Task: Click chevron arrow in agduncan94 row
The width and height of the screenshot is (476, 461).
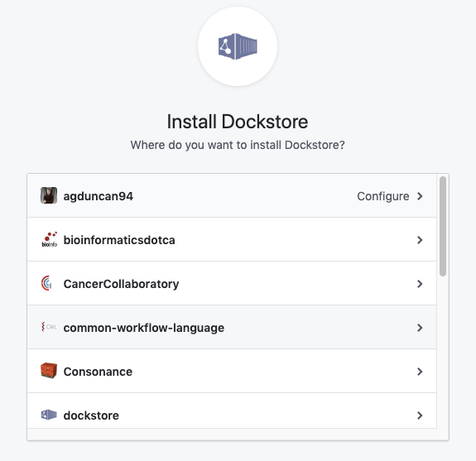Action: pyautogui.click(x=420, y=196)
